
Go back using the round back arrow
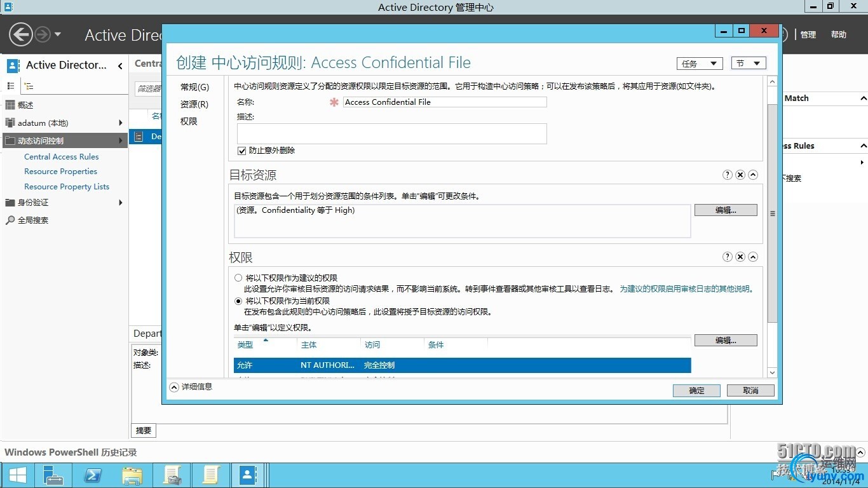pos(20,34)
